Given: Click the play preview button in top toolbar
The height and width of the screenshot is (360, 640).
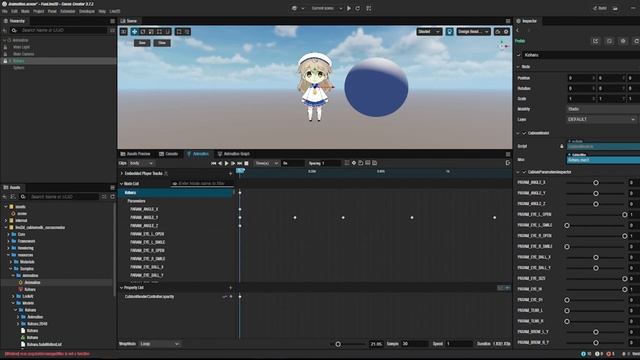Looking at the screenshot, I should (349, 8).
